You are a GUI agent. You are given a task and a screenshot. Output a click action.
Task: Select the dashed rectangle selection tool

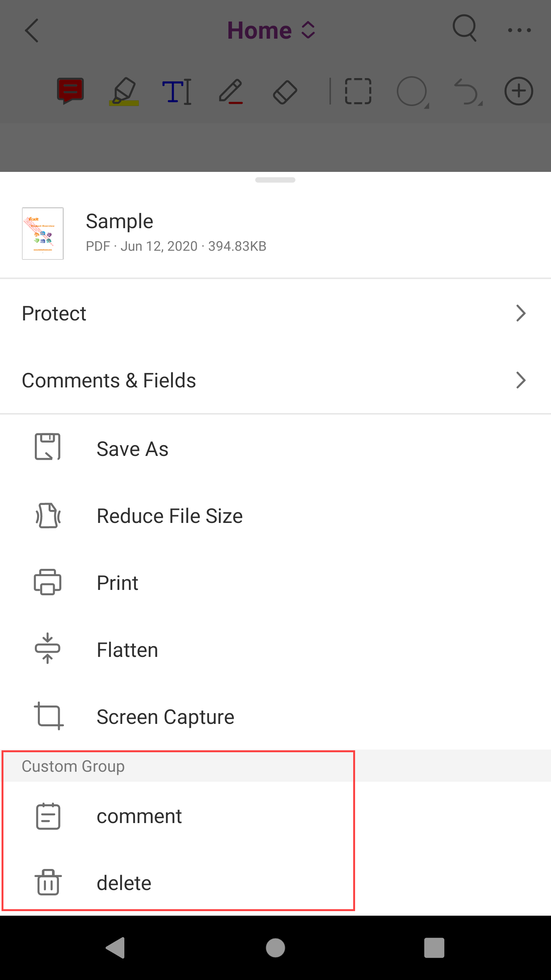tap(358, 92)
